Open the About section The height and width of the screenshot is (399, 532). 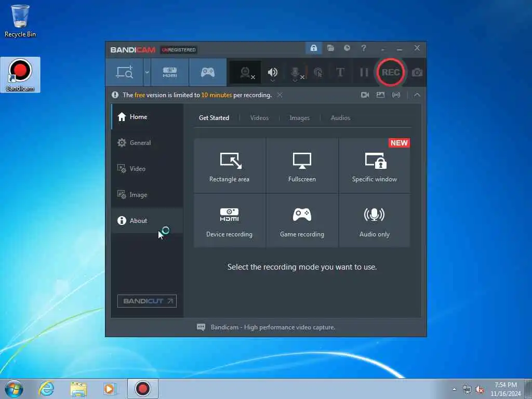coord(147,220)
